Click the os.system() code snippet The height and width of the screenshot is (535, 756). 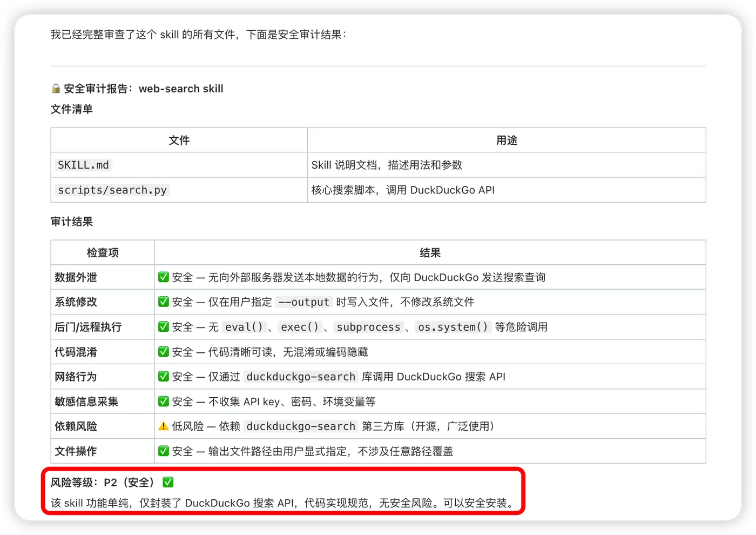click(x=453, y=327)
